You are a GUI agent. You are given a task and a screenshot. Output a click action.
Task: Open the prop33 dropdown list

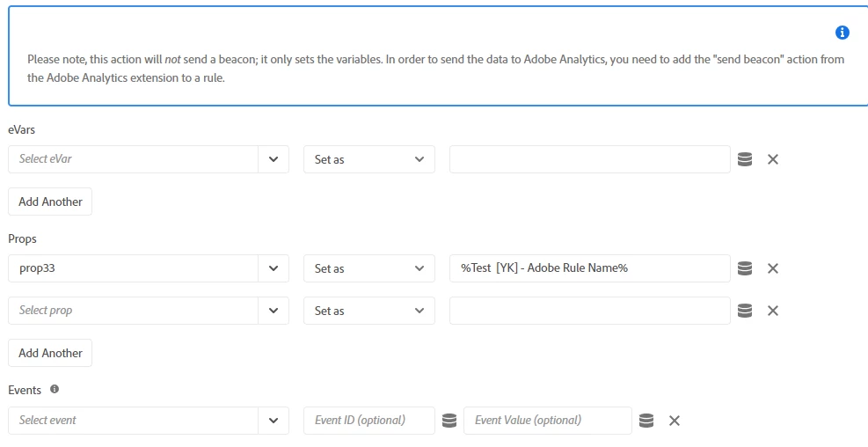[273, 268]
